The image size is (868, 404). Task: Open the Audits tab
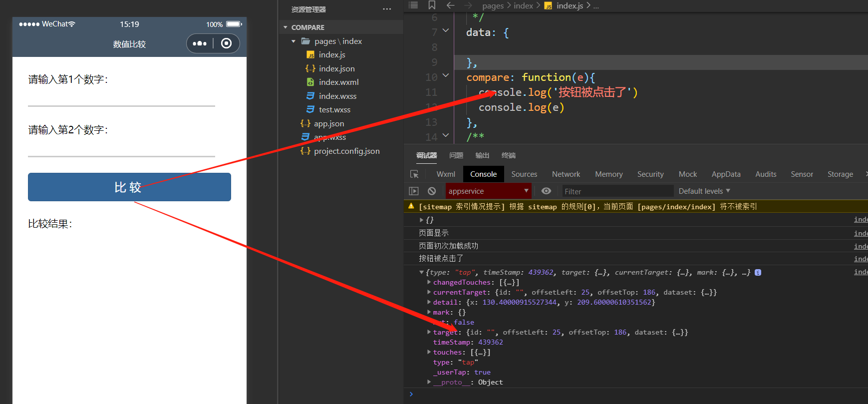click(x=766, y=174)
